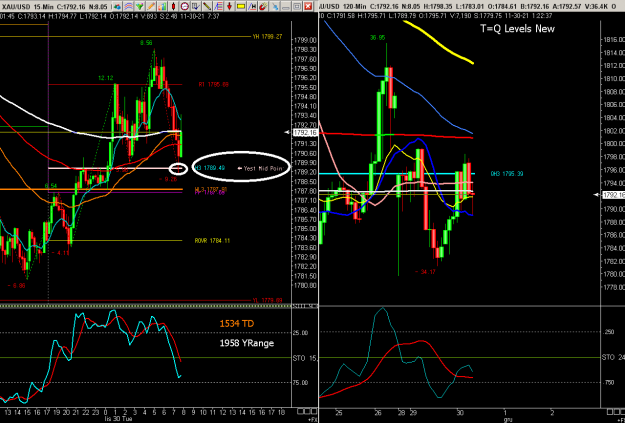Open the colored bar chart icon

tap(162, 6)
